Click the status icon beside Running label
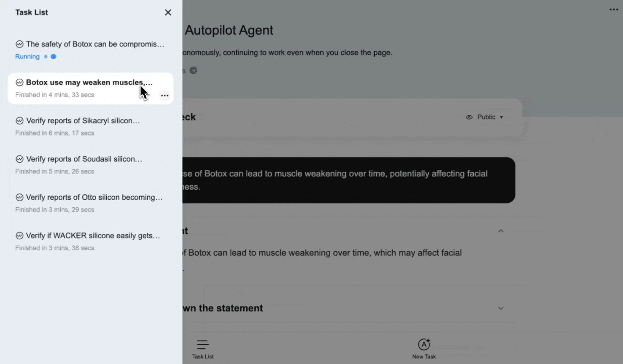The width and height of the screenshot is (623, 364). tap(45, 57)
